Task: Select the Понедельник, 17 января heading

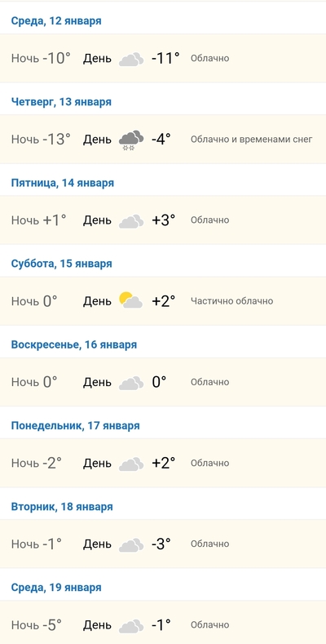Action: [x=76, y=425]
